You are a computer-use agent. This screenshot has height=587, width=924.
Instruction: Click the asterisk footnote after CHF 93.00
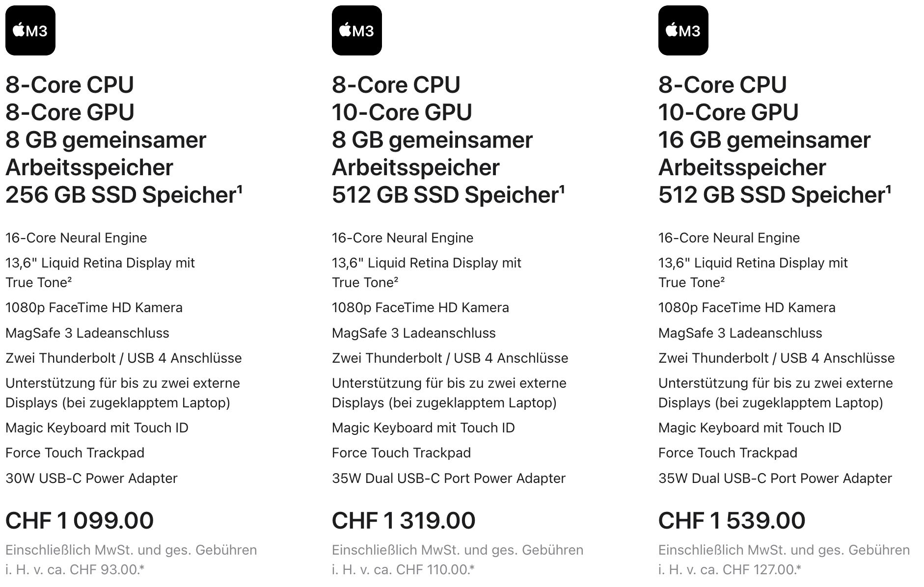[142, 569]
